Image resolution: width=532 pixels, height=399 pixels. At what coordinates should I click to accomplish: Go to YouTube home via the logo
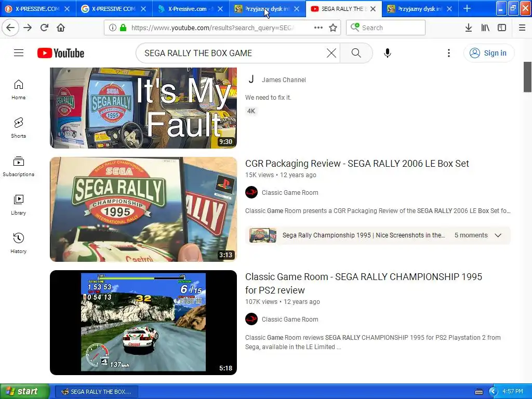coord(61,53)
